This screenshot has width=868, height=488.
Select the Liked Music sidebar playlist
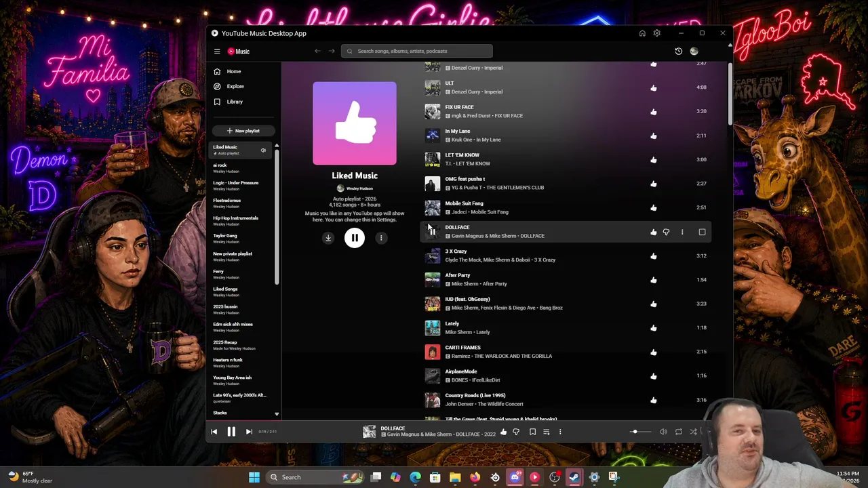pyautogui.click(x=241, y=150)
